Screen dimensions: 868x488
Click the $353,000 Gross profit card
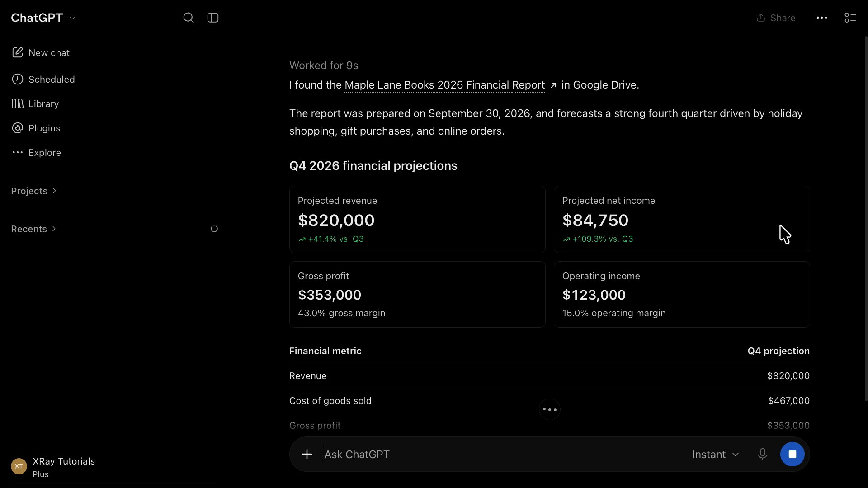pyautogui.click(x=417, y=294)
